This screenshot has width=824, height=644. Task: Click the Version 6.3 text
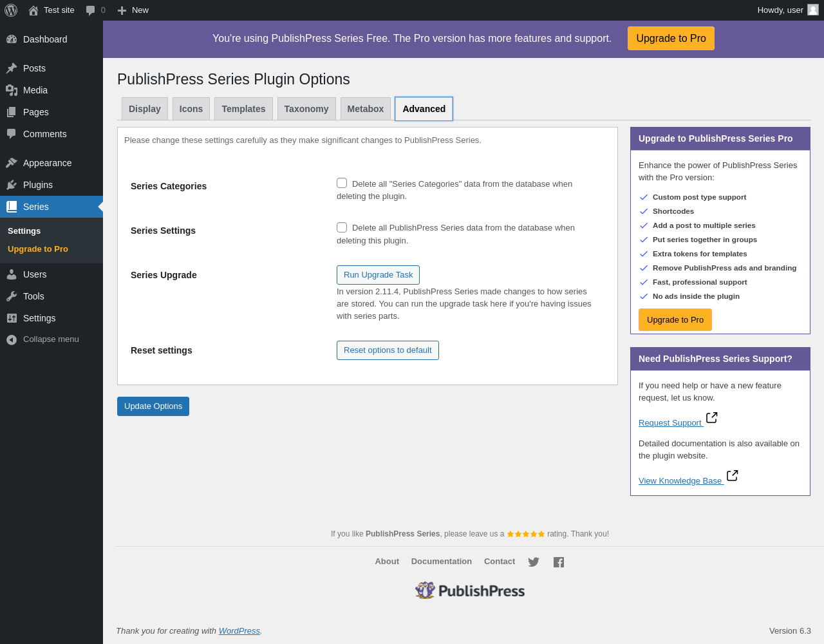point(790,631)
